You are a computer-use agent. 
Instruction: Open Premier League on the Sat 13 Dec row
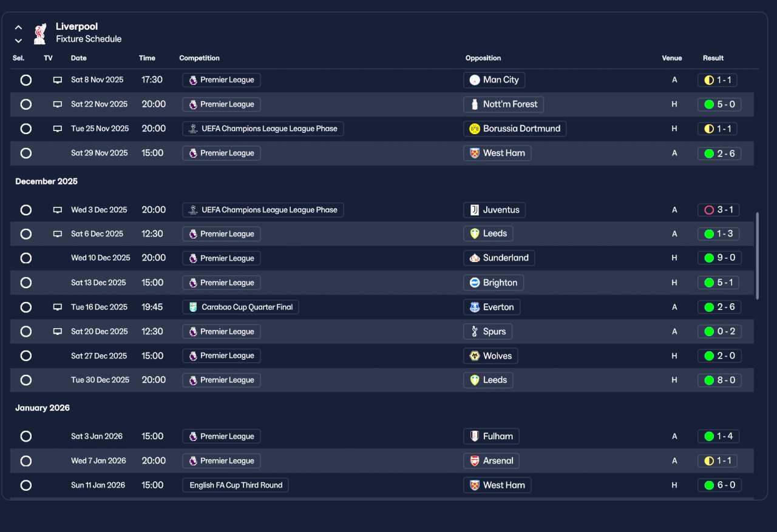click(x=222, y=283)
